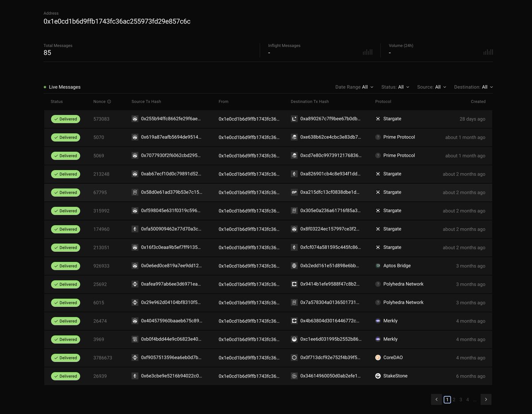Click BNB source icon beside 0xafea997ab6ee3d6971ea
532x414 pixels.
pos(135,284)
